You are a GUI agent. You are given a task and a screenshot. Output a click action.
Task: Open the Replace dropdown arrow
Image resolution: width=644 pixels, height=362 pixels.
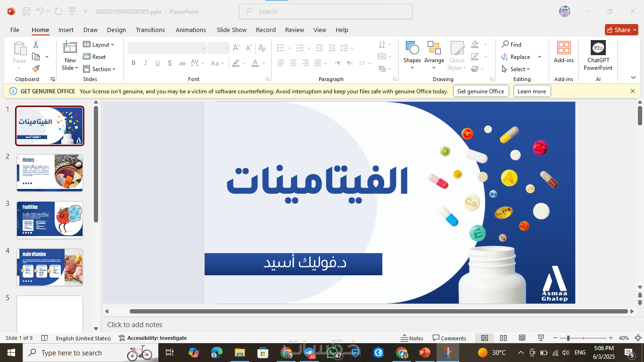(539, 57)
